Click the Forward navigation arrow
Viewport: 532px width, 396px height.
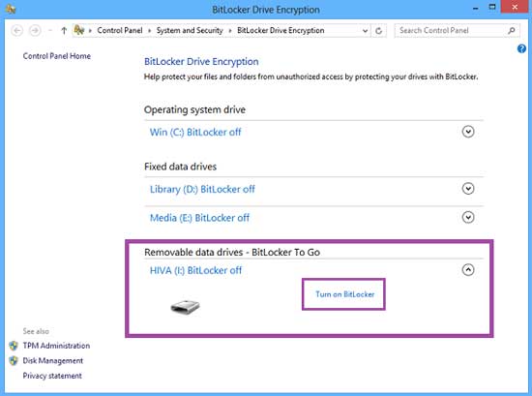tap(35, 31)
